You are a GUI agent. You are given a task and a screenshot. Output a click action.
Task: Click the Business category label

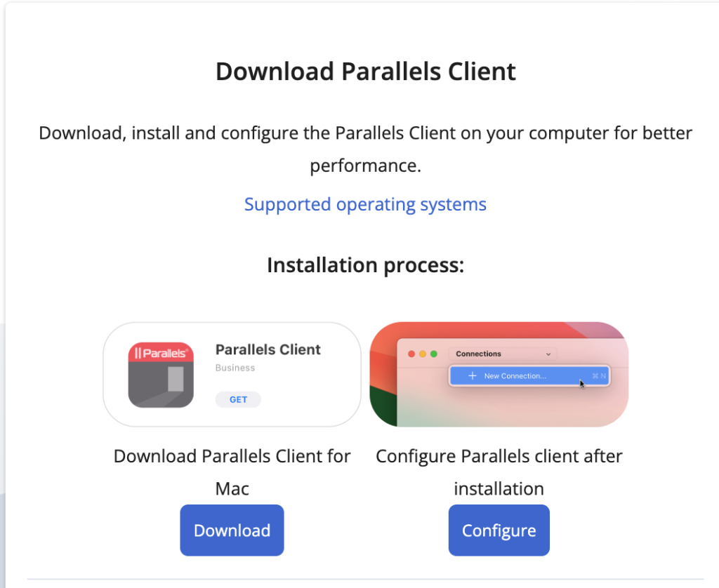[235, 368]
